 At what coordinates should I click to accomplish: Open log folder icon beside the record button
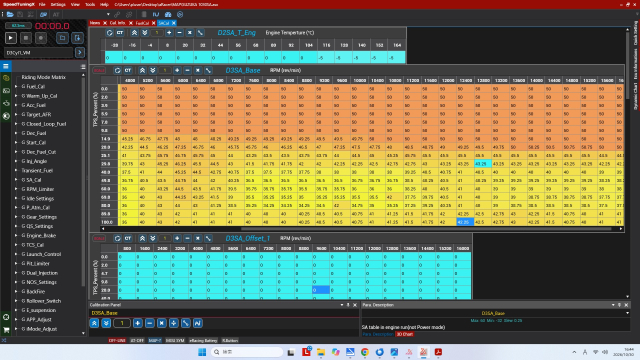[x=62, y=38]
